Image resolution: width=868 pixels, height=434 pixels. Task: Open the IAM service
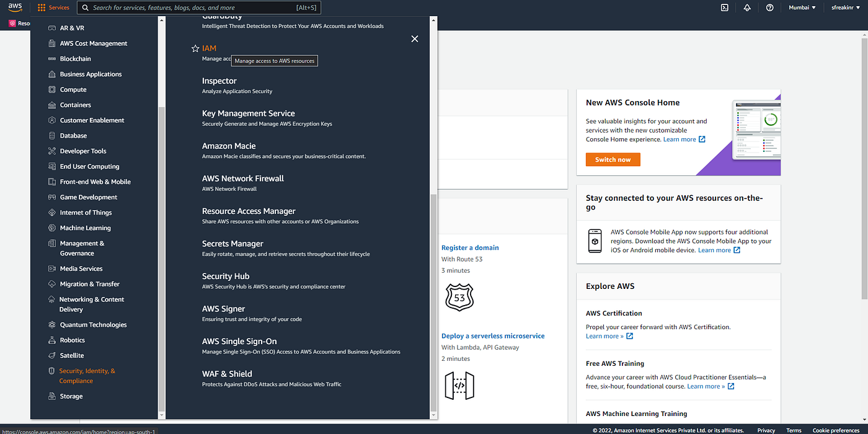click(209, 48)
